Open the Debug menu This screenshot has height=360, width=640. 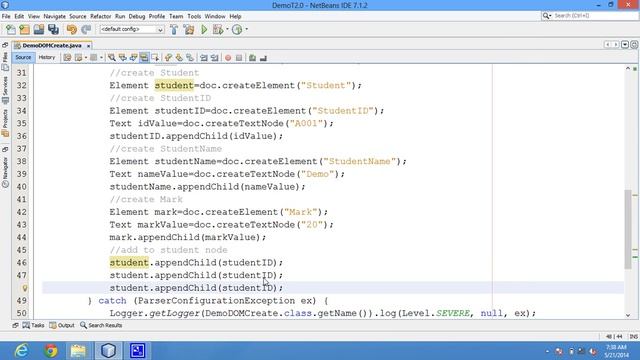click(x=137, y=16)
